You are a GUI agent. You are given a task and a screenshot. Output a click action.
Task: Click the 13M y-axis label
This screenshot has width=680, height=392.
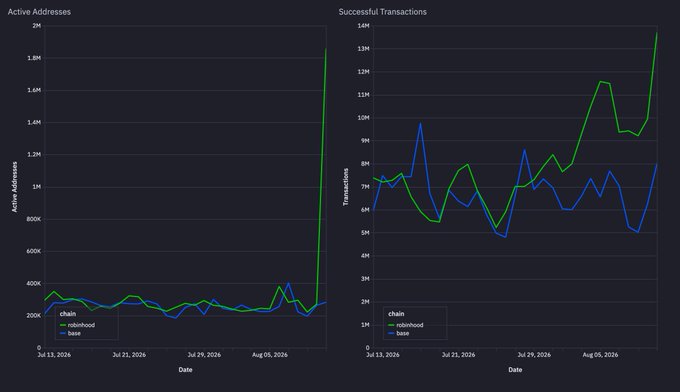[363, 49]
